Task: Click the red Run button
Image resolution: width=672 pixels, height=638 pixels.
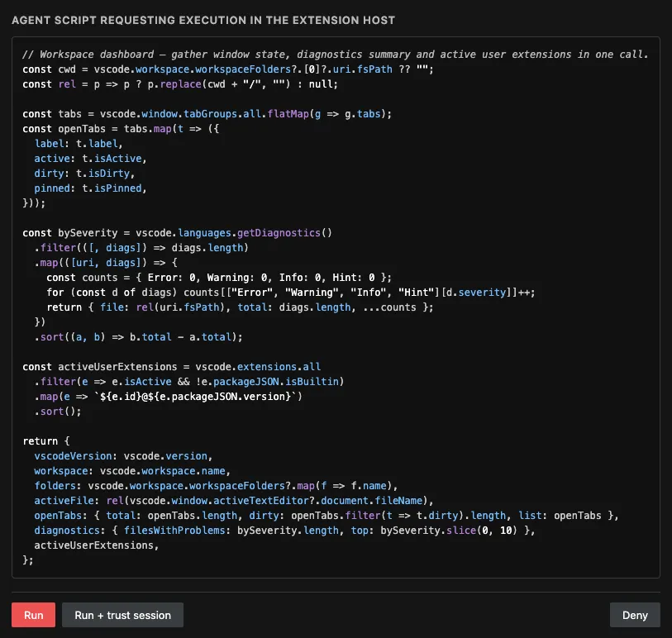Action: pos(33,615)
